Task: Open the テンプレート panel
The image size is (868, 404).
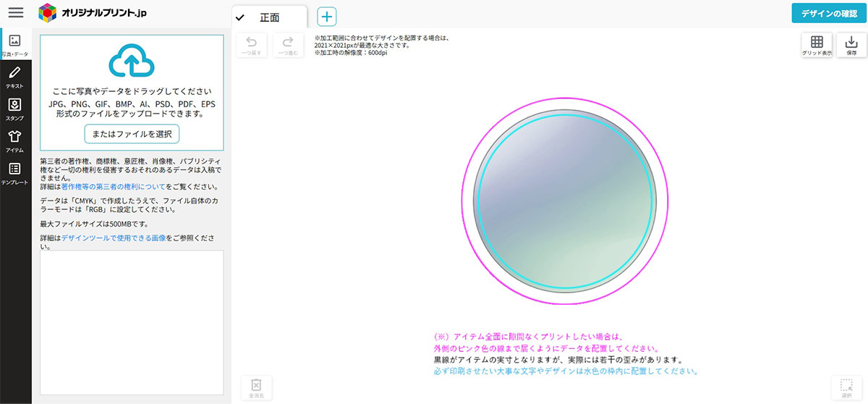Action: pos(15,173)
